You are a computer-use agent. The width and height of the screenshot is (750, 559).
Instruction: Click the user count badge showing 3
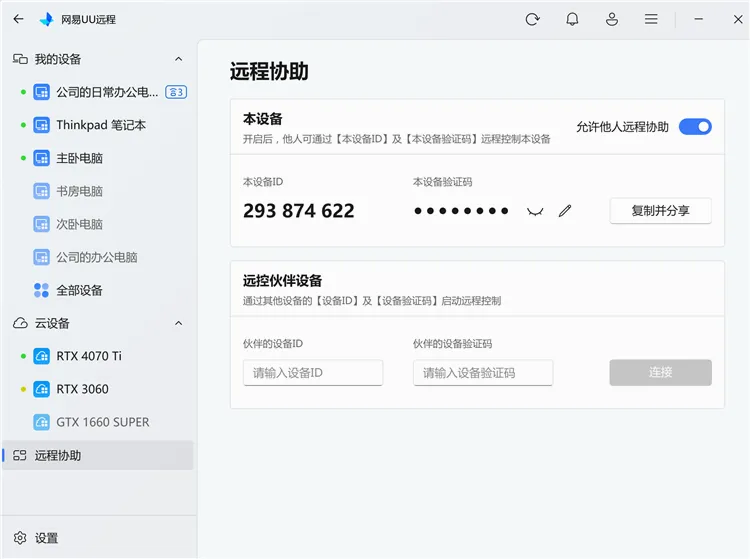(176, 92)
